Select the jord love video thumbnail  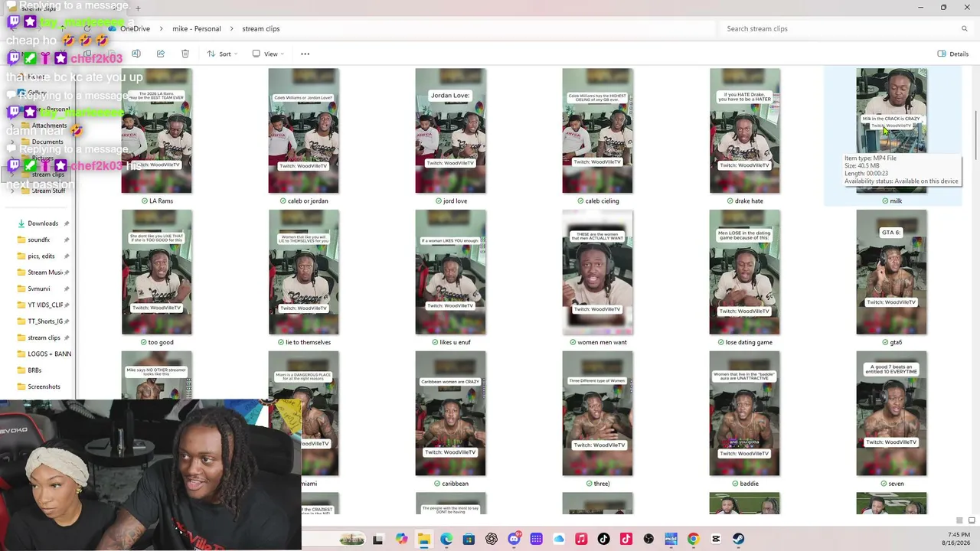click(x=450, y=131)
